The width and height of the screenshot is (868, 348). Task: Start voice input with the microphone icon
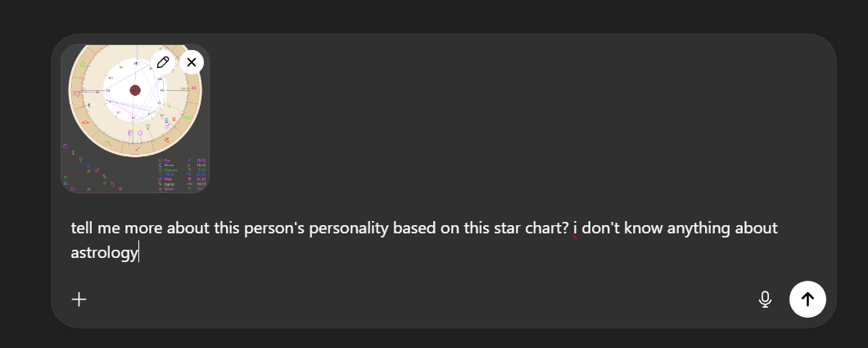[765, 300]
